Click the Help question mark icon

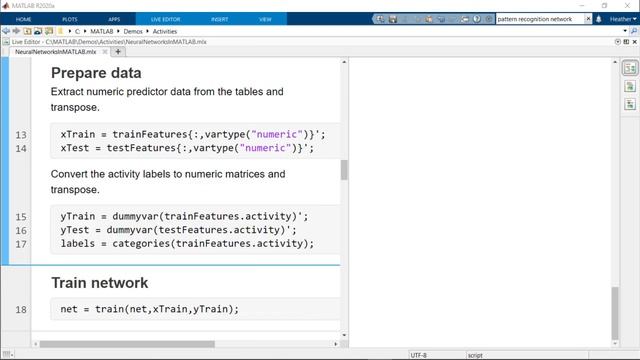pos(477,19)
